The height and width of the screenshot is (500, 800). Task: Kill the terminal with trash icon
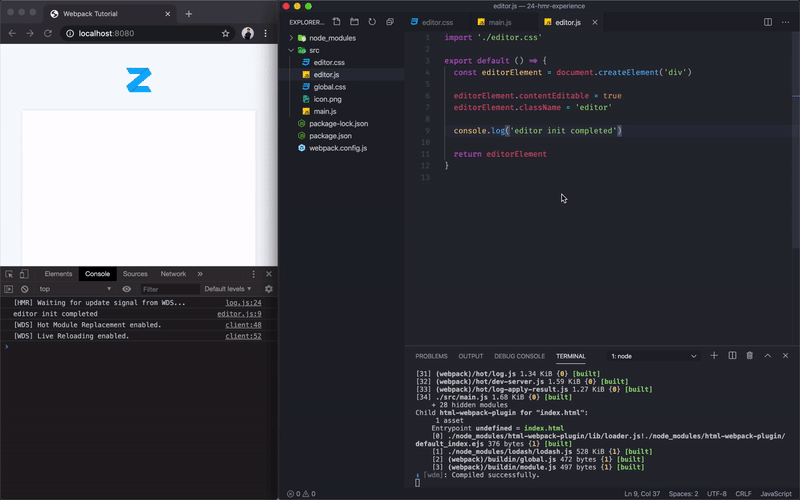(x=750, y=356)
